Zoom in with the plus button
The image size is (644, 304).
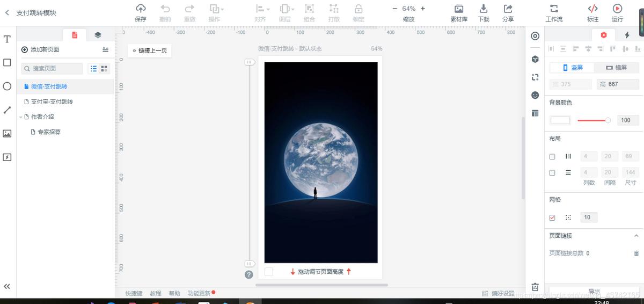pos(423,9)
